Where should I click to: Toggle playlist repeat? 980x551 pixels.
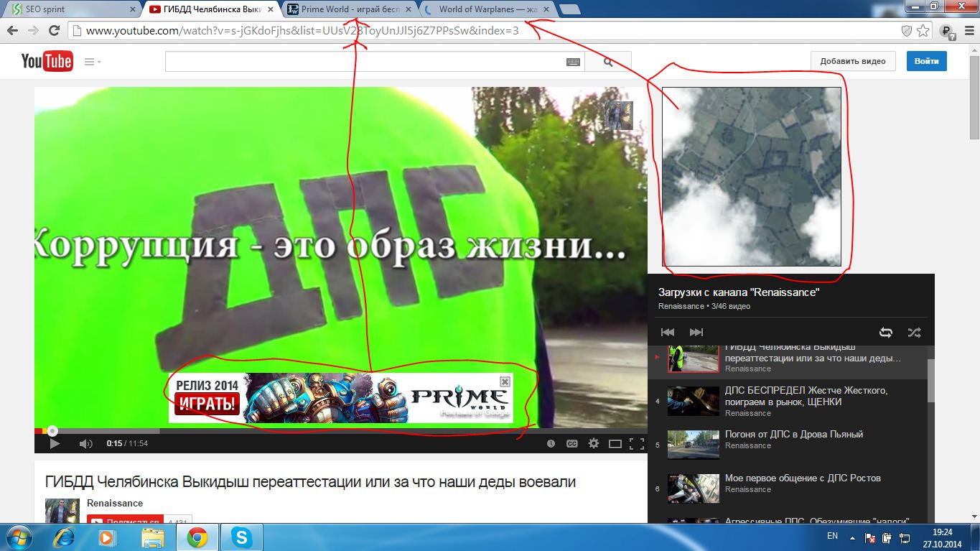point(886,333)
